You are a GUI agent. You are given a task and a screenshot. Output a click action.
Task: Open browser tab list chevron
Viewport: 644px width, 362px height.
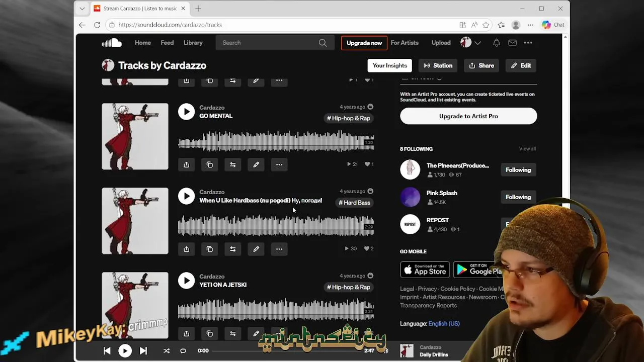coord(82,9)
